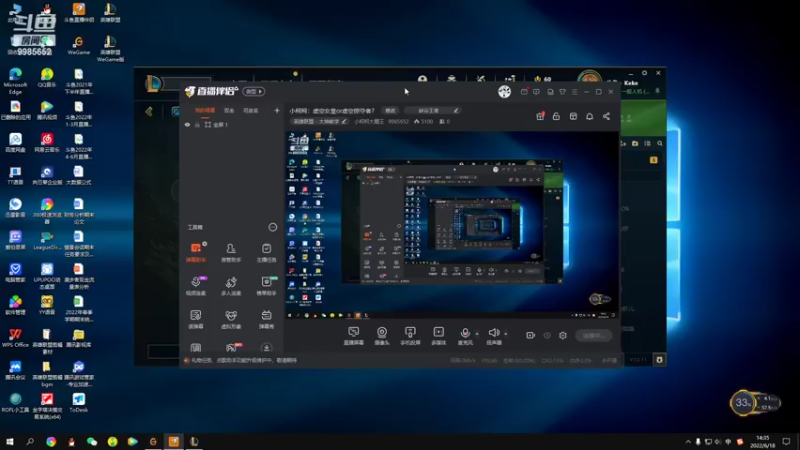Click search icon in League client friends panel
The image size is (800, 450).
(660, 143)
